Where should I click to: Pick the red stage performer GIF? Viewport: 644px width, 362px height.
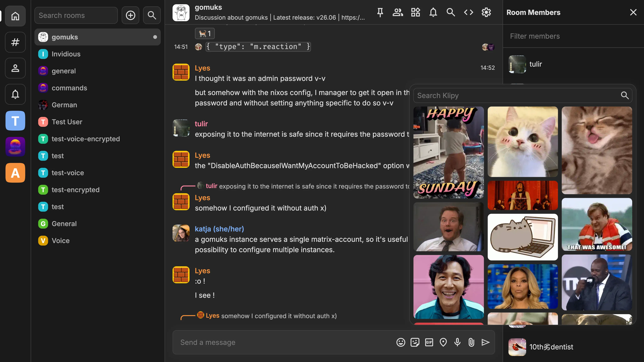coord(523,195)
